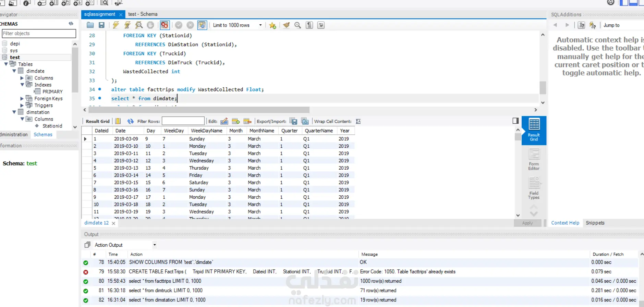Toggle the auto-commit mode button
This screenshot has height=307, width=644.
202,25
